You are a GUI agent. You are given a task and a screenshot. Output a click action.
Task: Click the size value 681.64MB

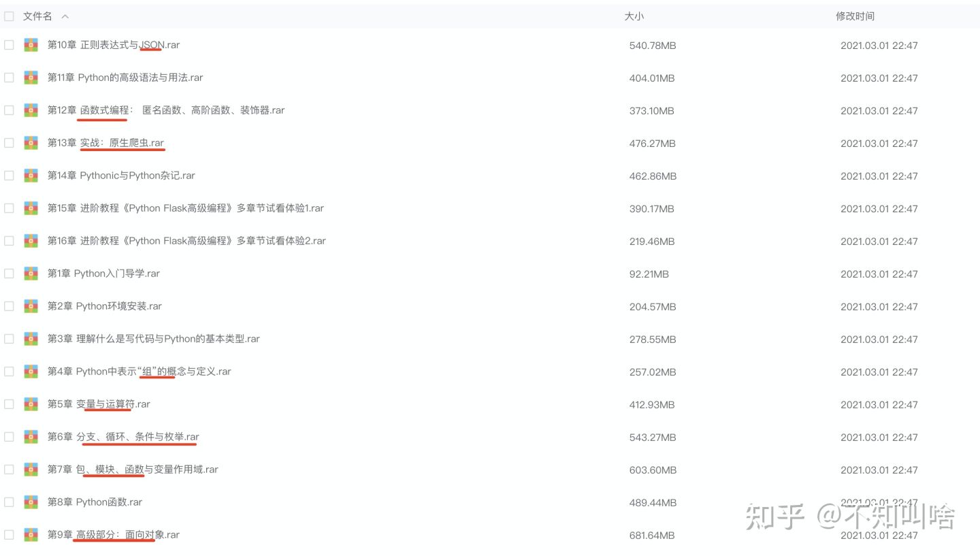click(x=652, y=536)
